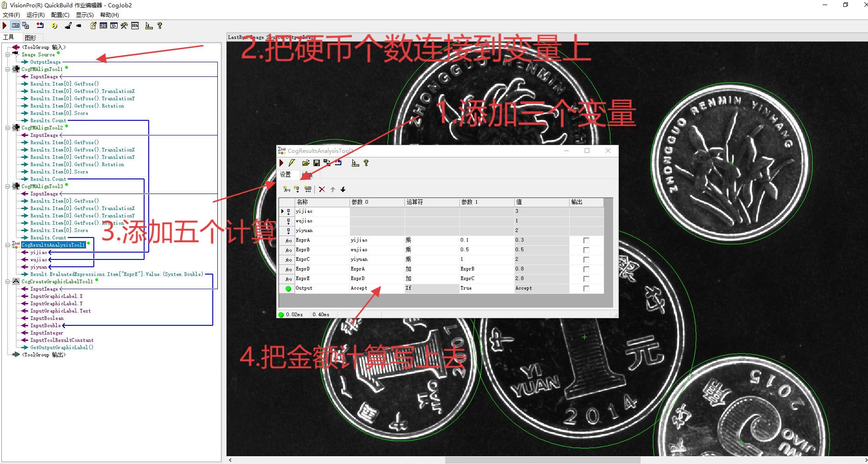Collapse the CogPMAlignTool2 tree node
The width and height of the screenshot is (868, 464).
coord(8,128)
